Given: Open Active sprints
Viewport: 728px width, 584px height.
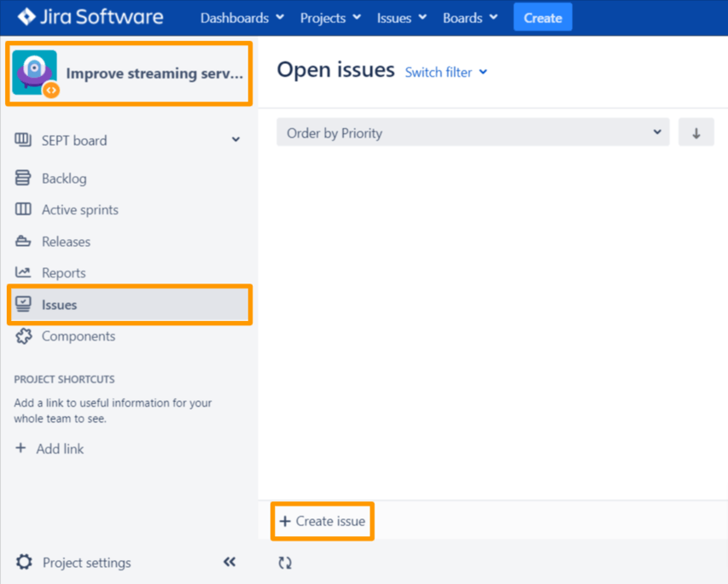Looking at the screenshot, I should [80, 210].
